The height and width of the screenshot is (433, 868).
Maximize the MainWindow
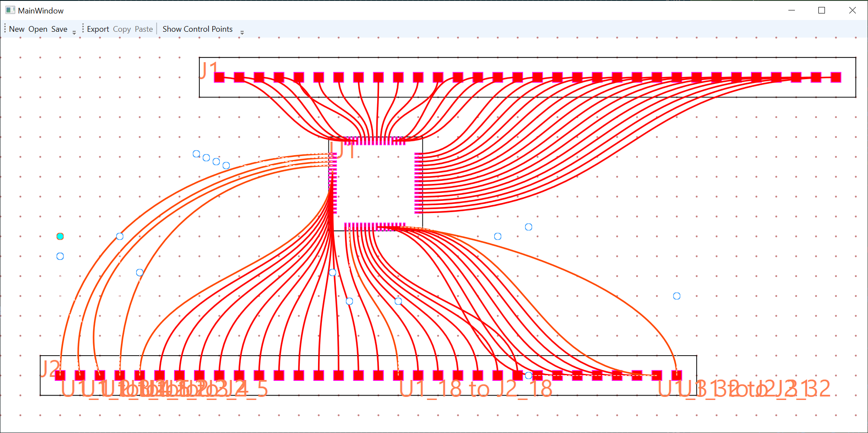821,10
